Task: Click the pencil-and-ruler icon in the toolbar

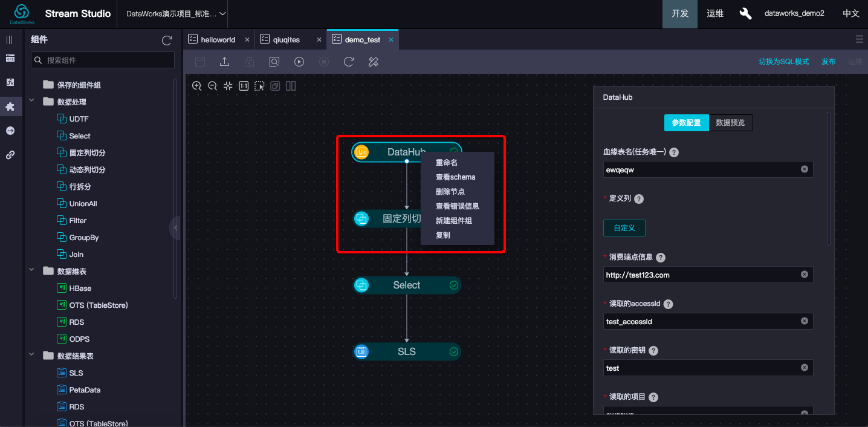Action: 374,62
